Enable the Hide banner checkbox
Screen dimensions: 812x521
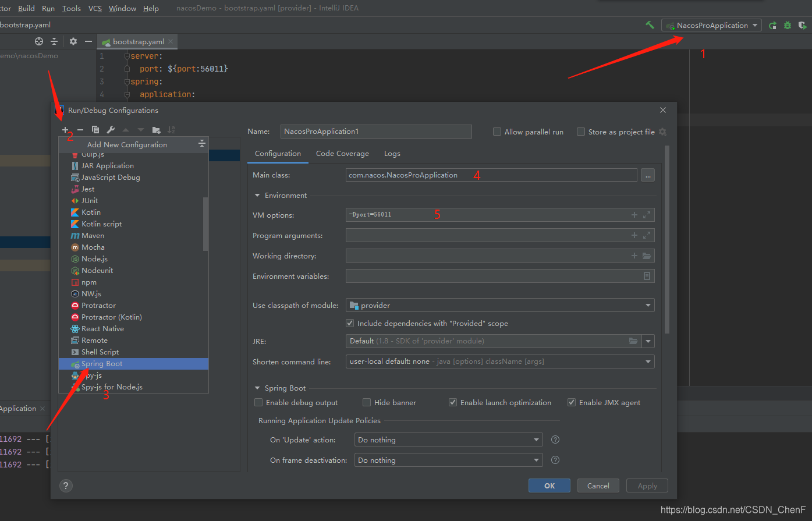click(367, 402)
